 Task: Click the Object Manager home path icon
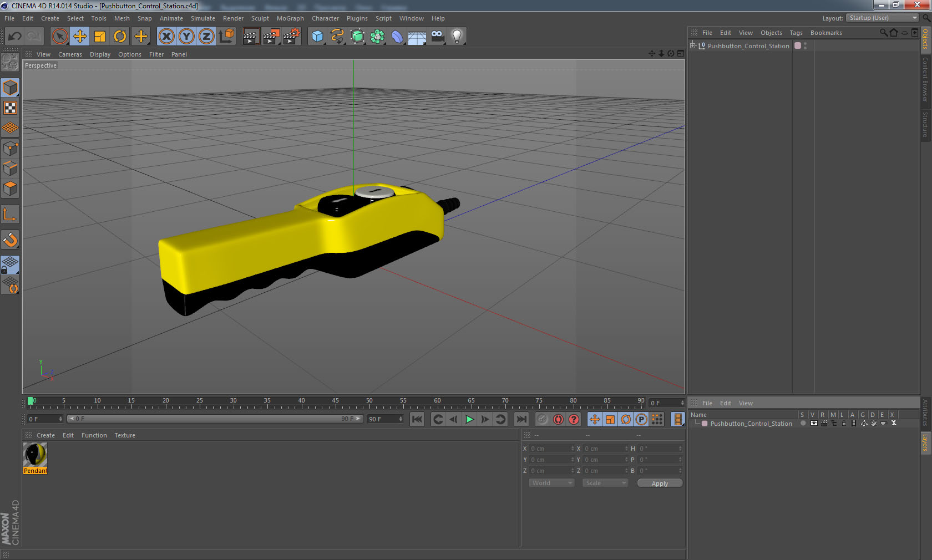pos(894,32)
